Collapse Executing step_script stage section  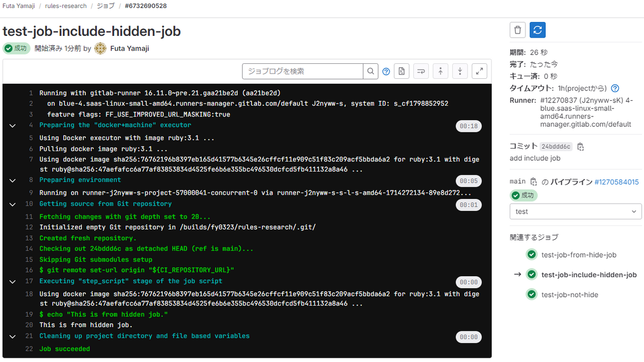12,282
